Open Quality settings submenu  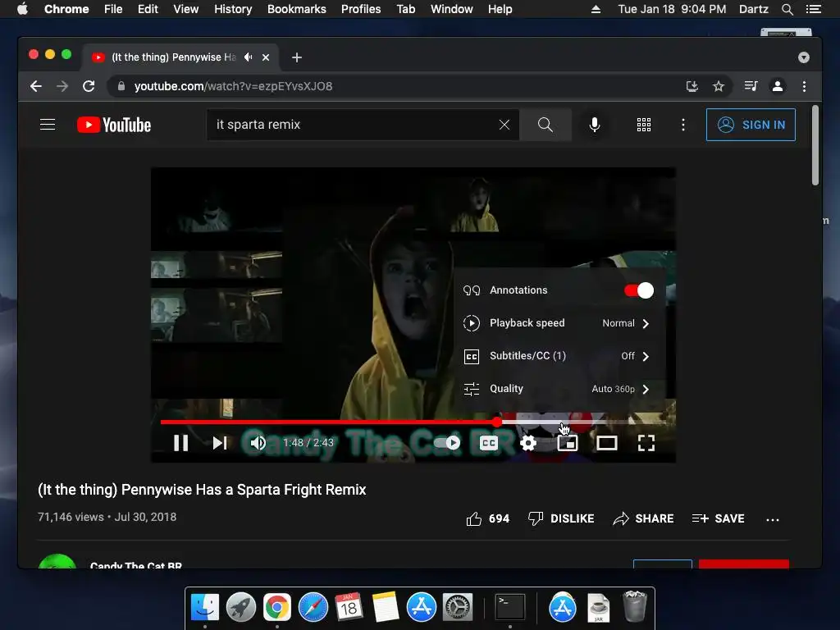[x=559, y=389]
